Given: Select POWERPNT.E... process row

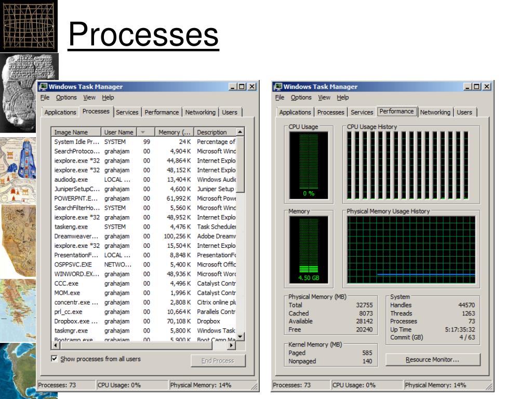Looking at the screenshot, I should click(144, 198).
